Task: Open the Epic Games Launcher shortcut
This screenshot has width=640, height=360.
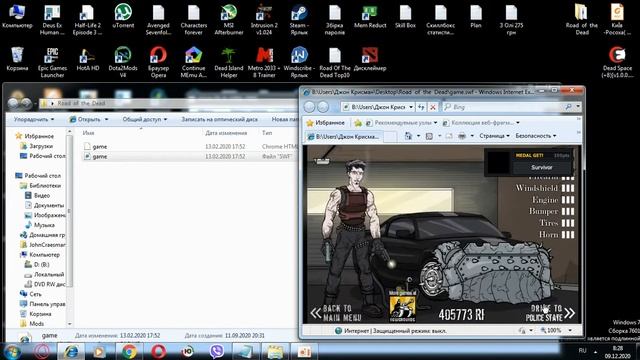Action: [x=52, y=62]
